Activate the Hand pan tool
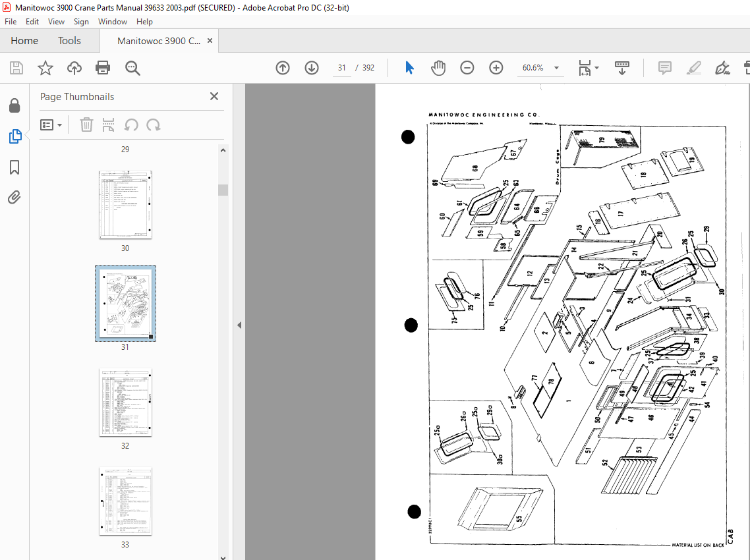This screenshot has width=750, height=560. click(x=438, y=68)
